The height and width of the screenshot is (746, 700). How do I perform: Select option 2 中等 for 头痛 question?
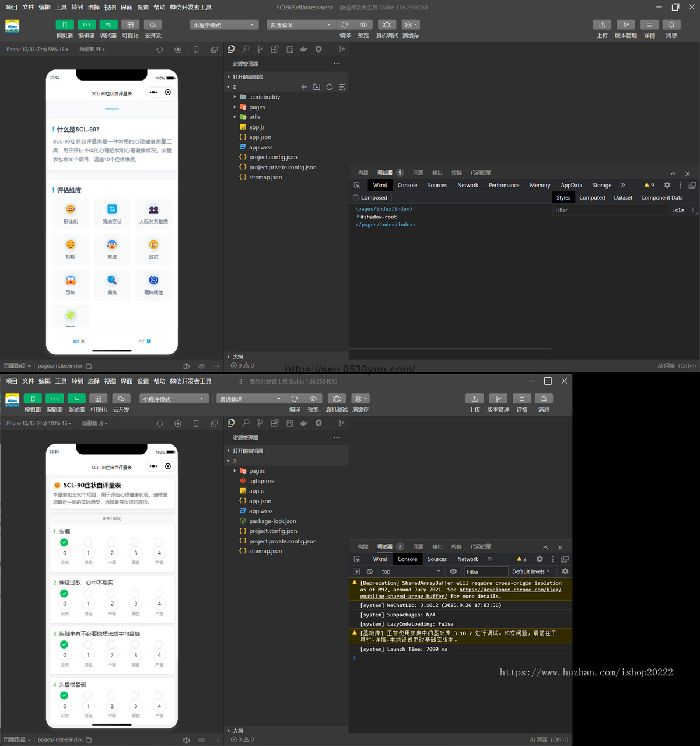[x=112, y=553]
